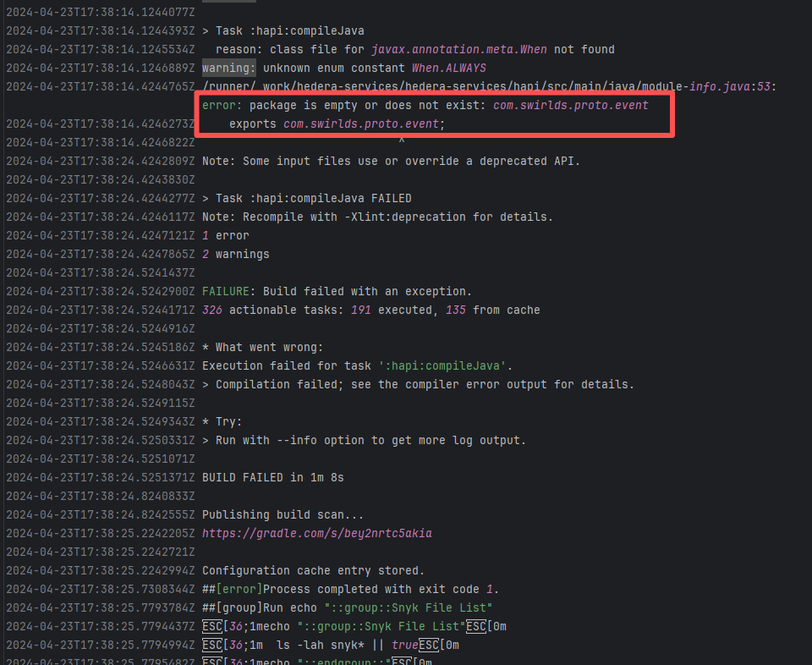Click 'Configuration cache entry stored.' line
The height and width of the screenshot is (665, 812).
313,570
